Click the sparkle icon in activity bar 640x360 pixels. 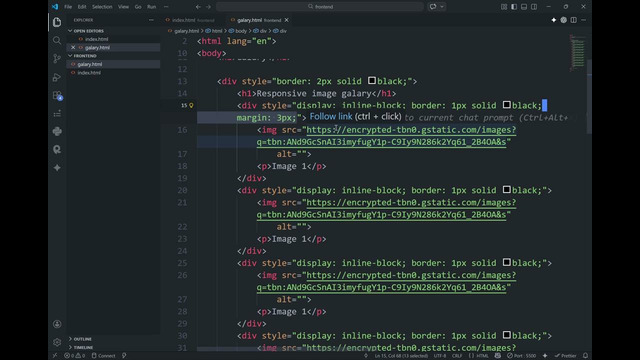click(x=57, y=168)
